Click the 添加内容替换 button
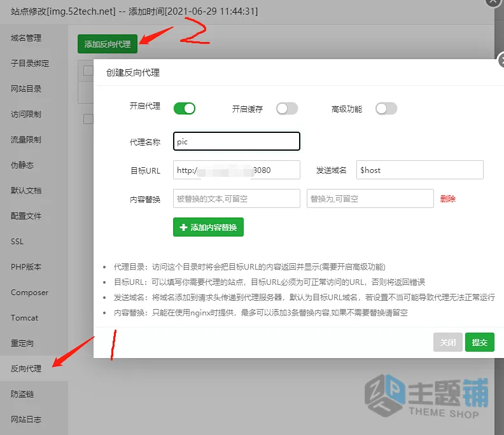 tap(208, 227)
